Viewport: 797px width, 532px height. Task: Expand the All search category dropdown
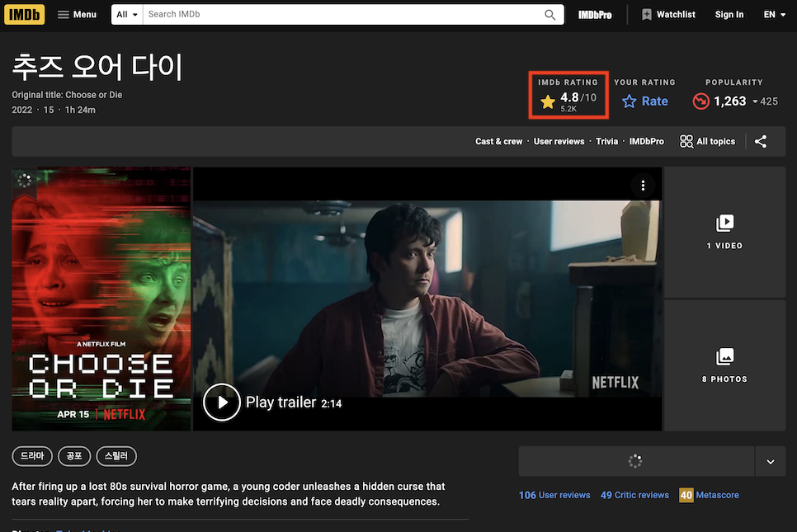click(127, 14)
